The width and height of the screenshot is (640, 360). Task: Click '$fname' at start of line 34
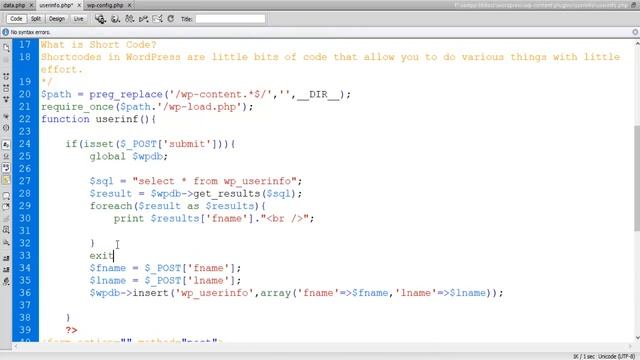click(x=108, y=268)
